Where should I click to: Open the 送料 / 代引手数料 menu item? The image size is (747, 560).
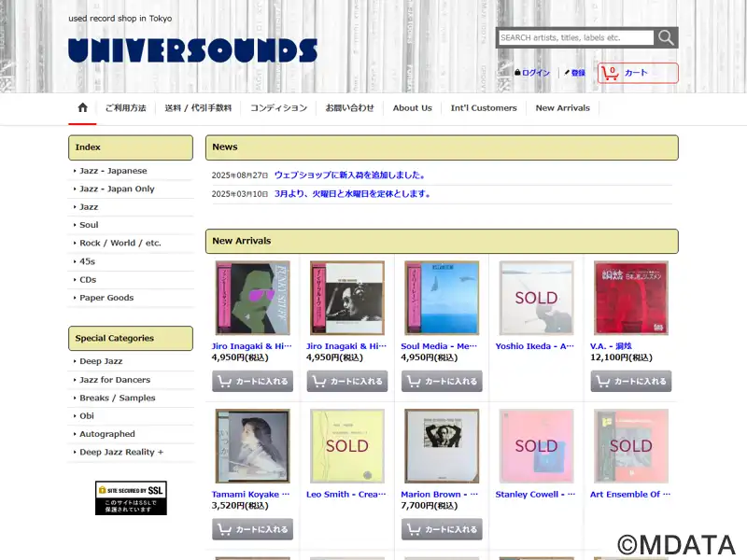point(198,108)
